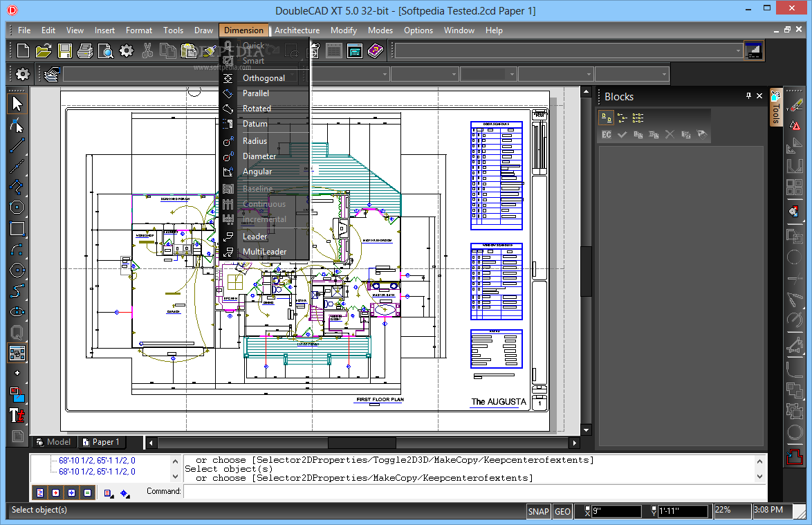
Task: Switch Blocks panel to thumbnail view
Action: (607, 118)
